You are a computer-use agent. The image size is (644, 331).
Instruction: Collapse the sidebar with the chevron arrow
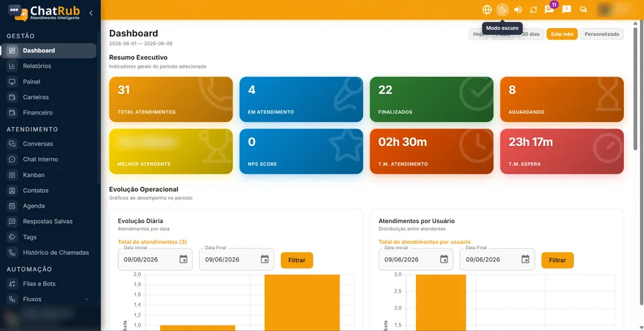91,13
